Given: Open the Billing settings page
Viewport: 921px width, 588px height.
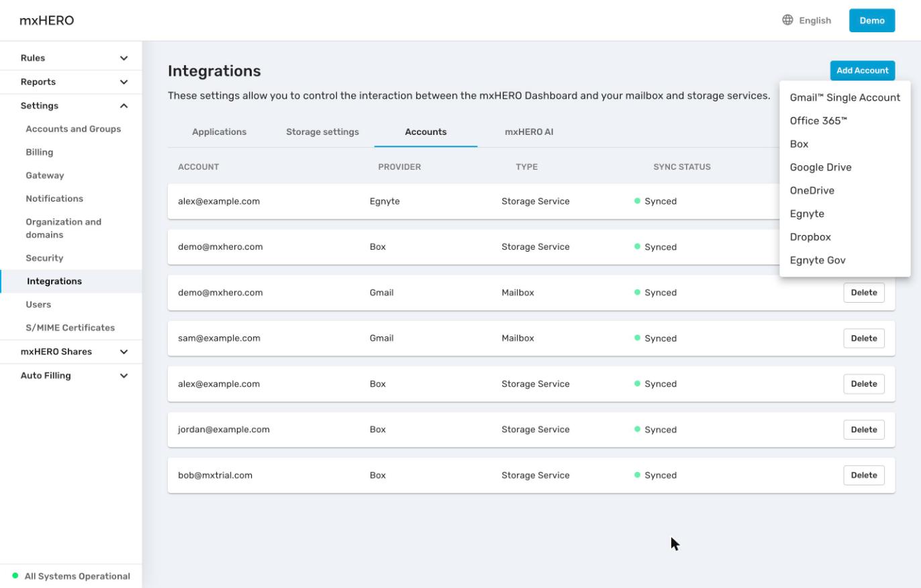Looking at the screenshot, I should coord(40,152).
